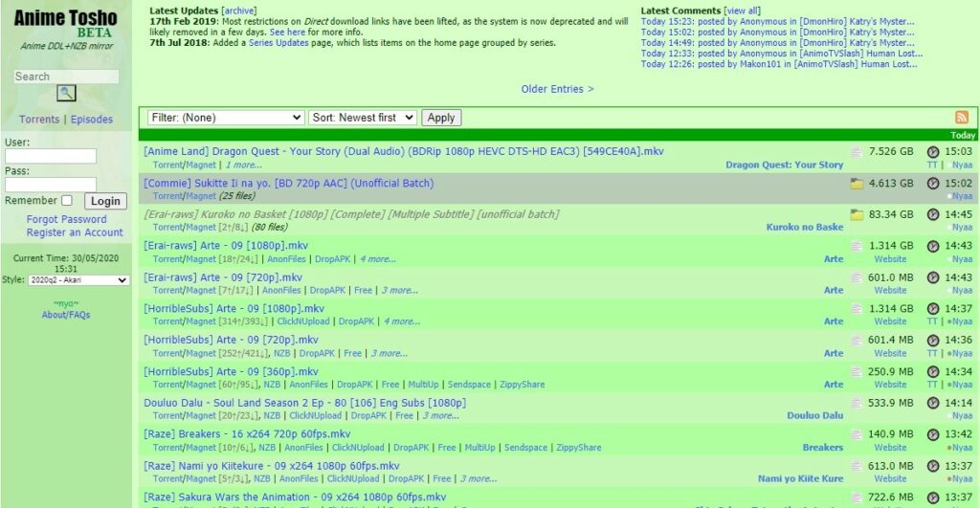Open Erai-raws Kuroko no Basket batch entry

click(x=351, y=214)
